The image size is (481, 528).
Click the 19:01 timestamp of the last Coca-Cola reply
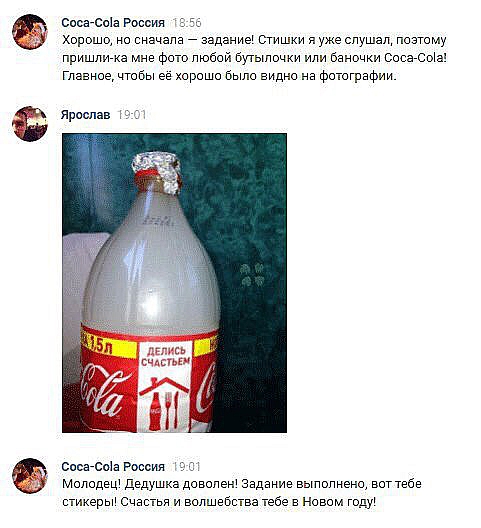coord(186,467)
